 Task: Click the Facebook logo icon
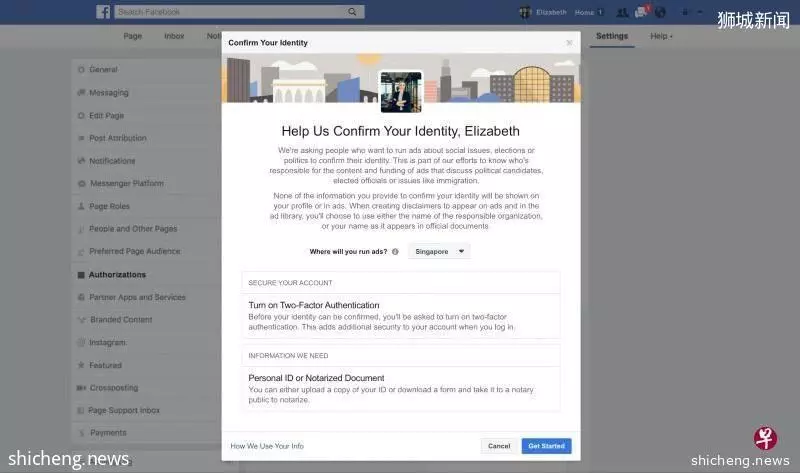(103, 12)
